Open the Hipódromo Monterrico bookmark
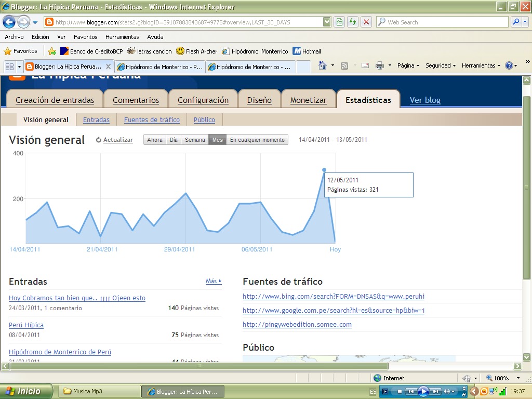 (255, 51)
